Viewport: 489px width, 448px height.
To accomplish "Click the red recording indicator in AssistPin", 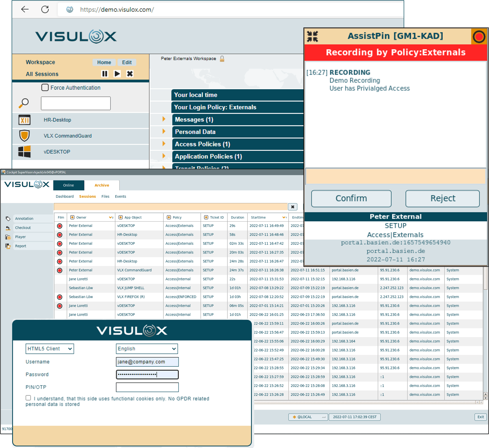I will [x=479, y=37].
